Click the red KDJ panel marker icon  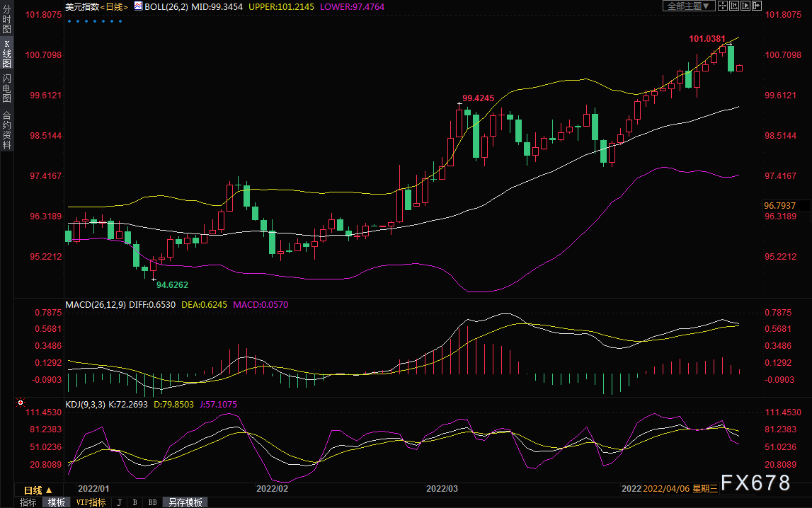click(x=21, y=403)
